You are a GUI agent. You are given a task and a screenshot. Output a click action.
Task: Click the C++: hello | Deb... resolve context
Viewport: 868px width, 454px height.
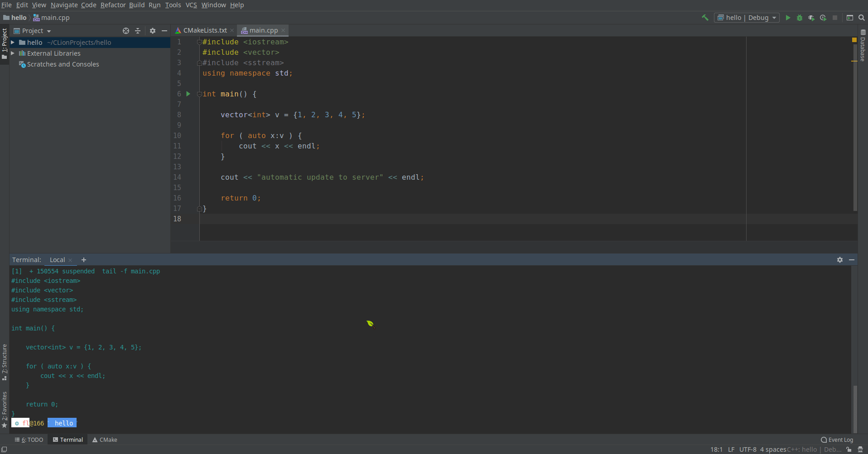point(815,449)
